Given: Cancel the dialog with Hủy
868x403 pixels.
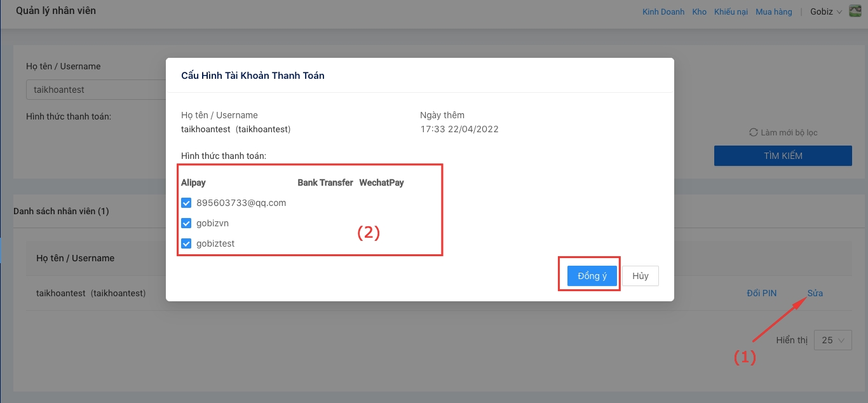Looking at the screenshot, I should (640, 276).
